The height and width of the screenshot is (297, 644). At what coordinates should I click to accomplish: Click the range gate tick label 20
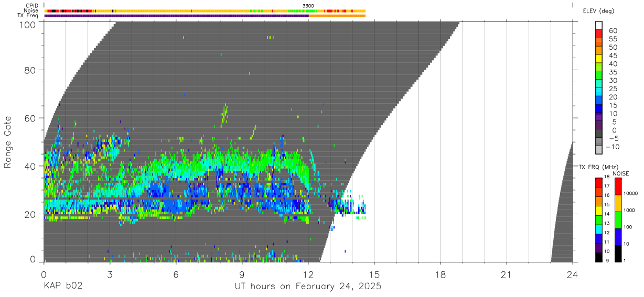pos(30,214)
